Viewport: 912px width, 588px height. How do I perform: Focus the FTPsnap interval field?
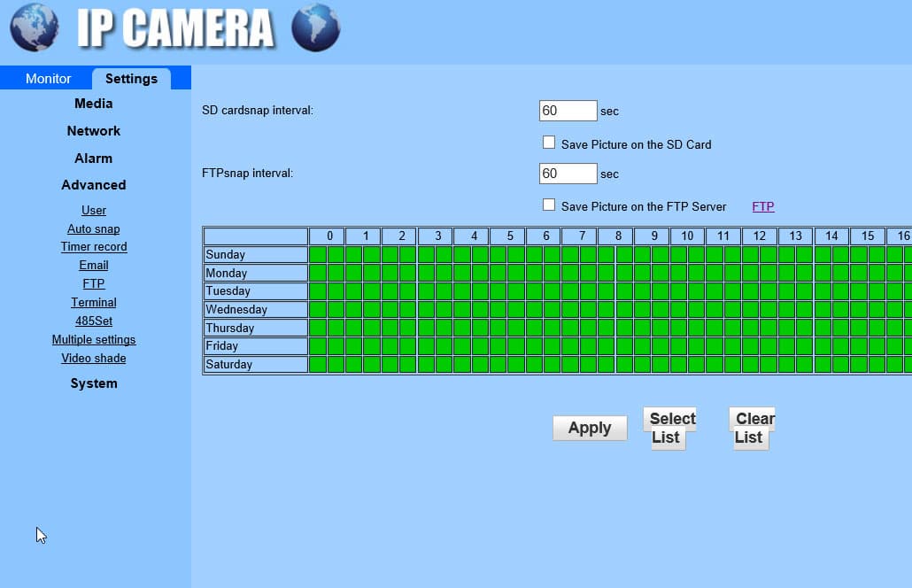568,174
